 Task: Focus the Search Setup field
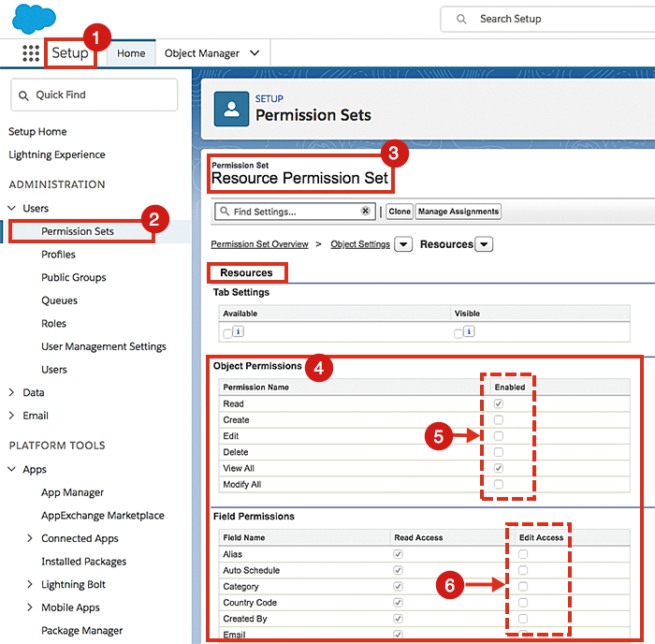547,19
